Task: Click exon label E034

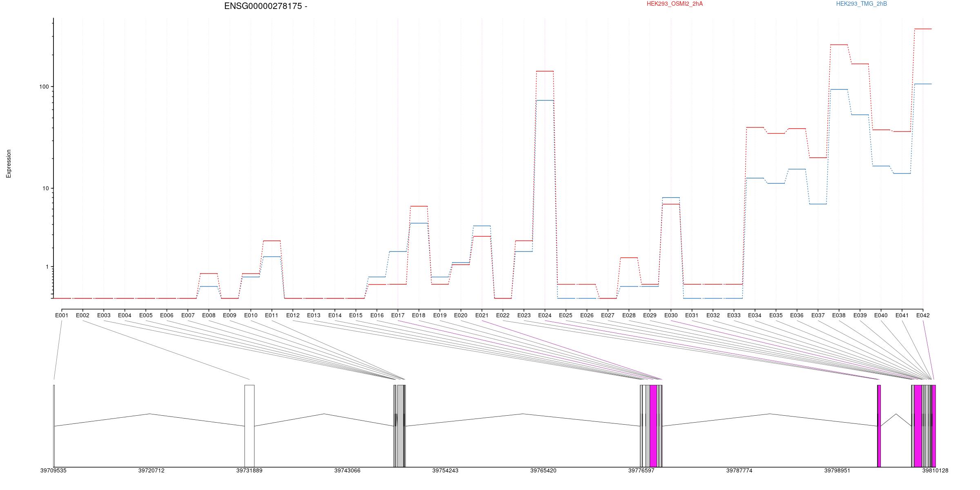Action: [755, 315]
